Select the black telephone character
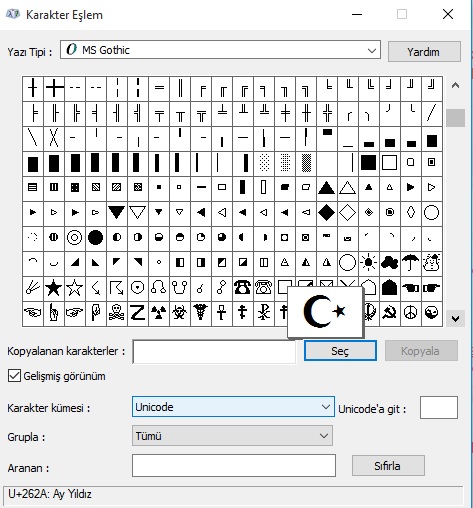473x508 pixels. pos(242,288)
